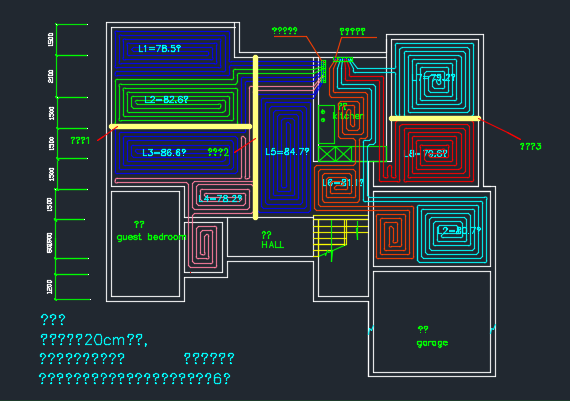Click the yellow staircase symbol
This screenshot has height=401, width=570.
coord(341,236)
